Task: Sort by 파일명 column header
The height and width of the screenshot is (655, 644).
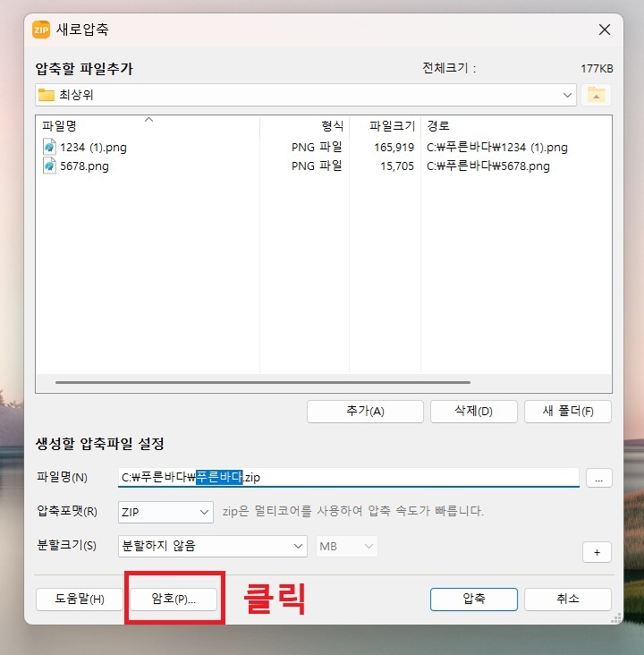Action: 148,125
